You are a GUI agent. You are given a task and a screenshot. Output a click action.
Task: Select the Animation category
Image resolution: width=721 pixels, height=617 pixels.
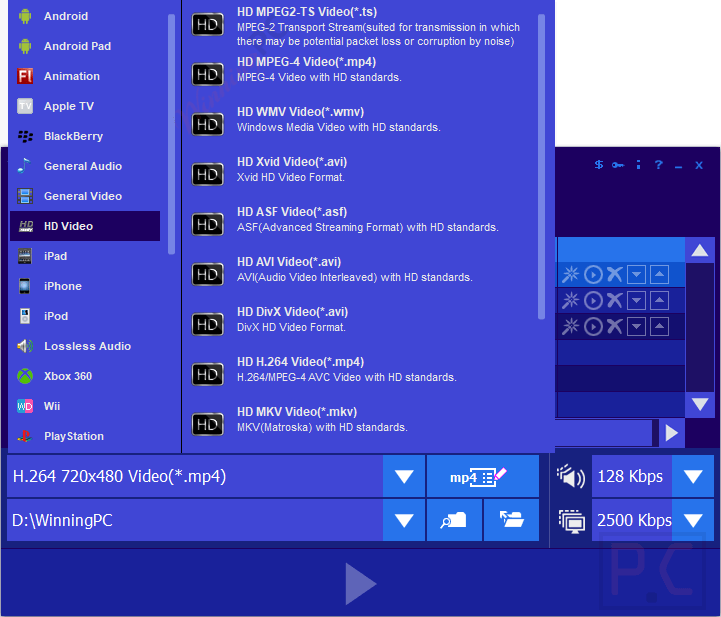85,76
